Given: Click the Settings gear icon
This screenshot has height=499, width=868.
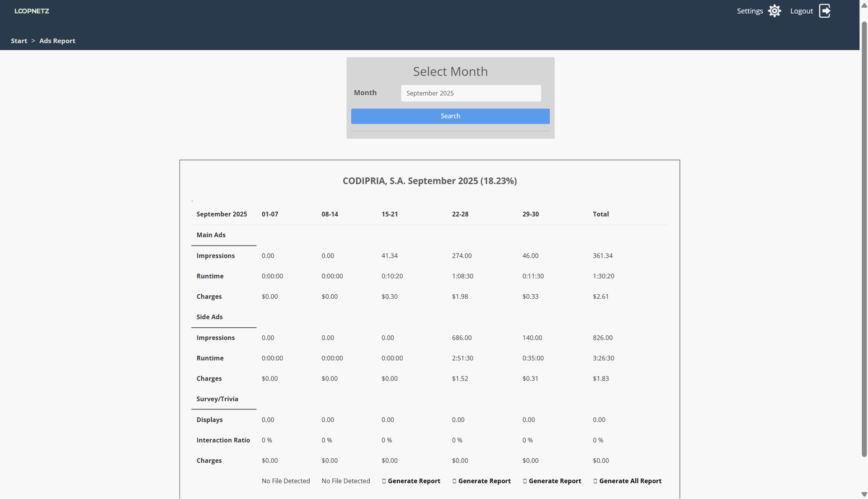Looking at the screenshot, I should coord(774,11).
